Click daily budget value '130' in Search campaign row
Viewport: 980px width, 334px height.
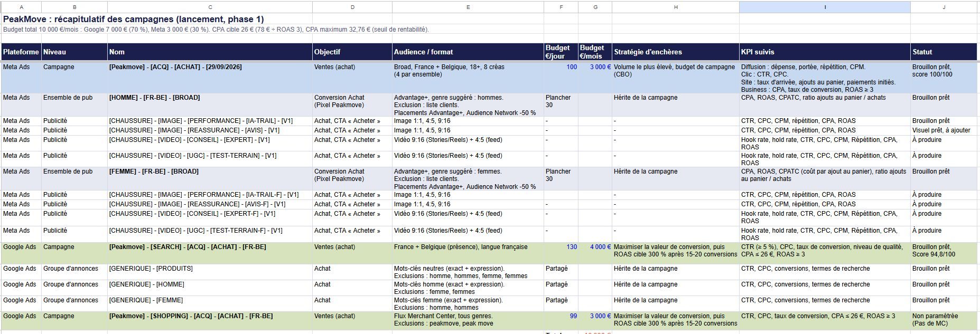point(572,247)
